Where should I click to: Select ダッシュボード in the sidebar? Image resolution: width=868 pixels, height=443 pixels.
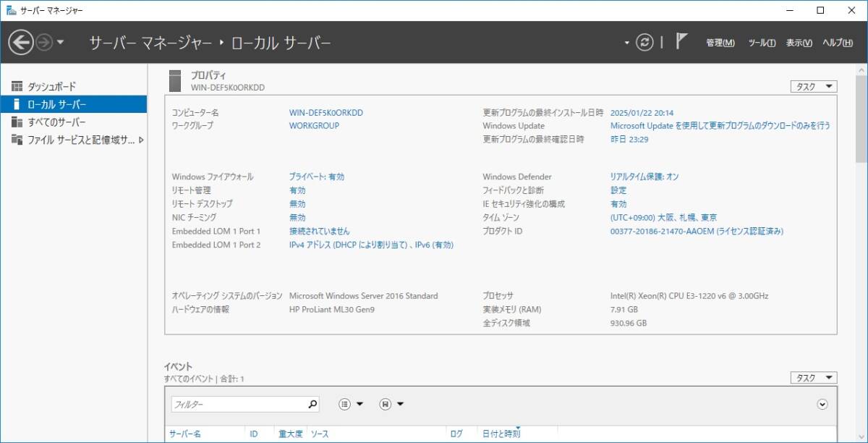click(73, 86)
